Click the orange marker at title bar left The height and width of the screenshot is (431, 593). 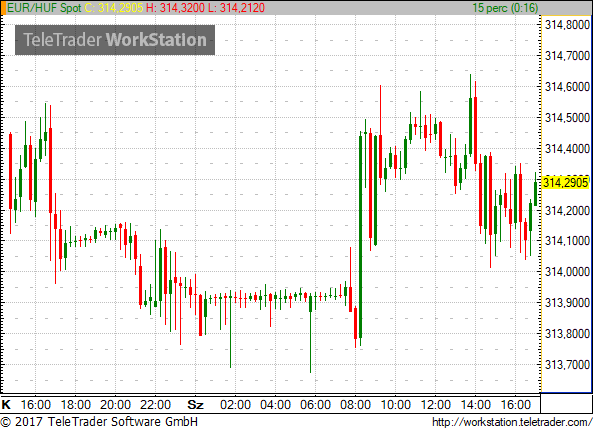(x=3, y=8)
